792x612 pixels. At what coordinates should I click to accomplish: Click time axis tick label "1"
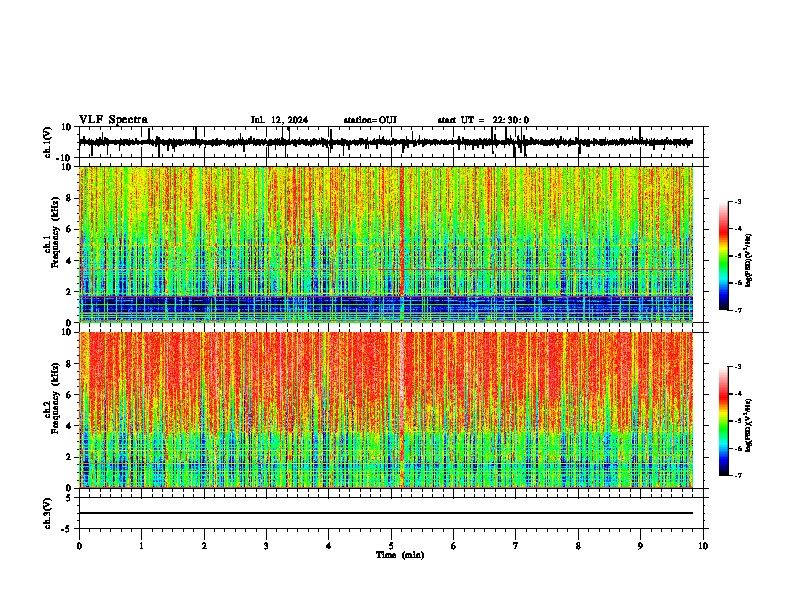point(141,546)
